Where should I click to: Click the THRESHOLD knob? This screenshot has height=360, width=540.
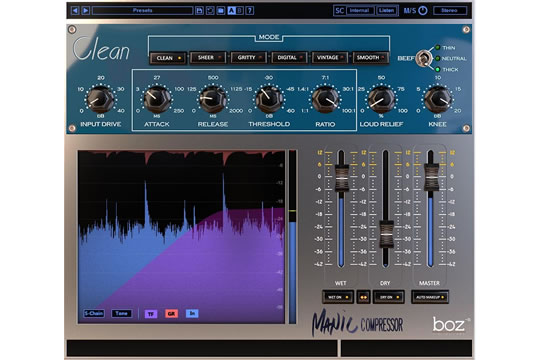269,99
